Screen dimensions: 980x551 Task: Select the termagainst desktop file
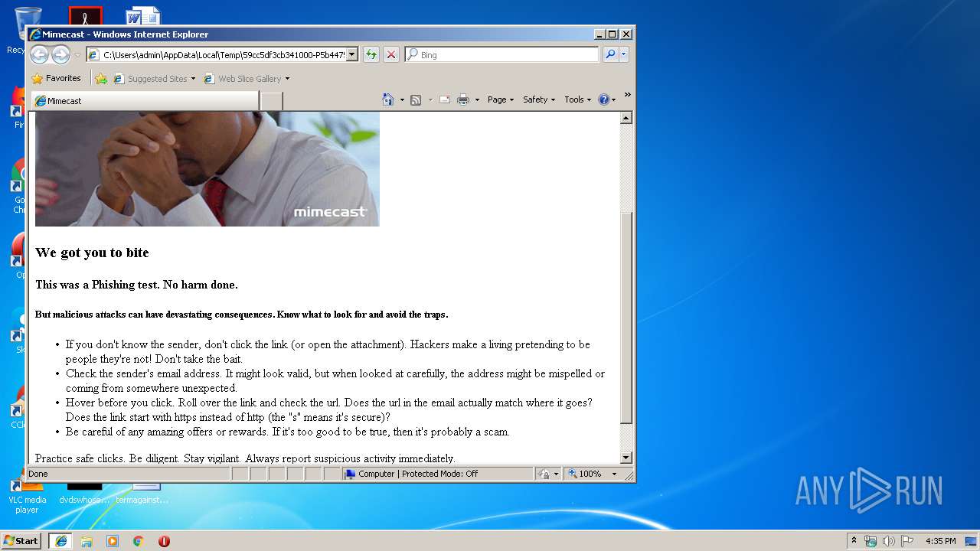(142, 495)
